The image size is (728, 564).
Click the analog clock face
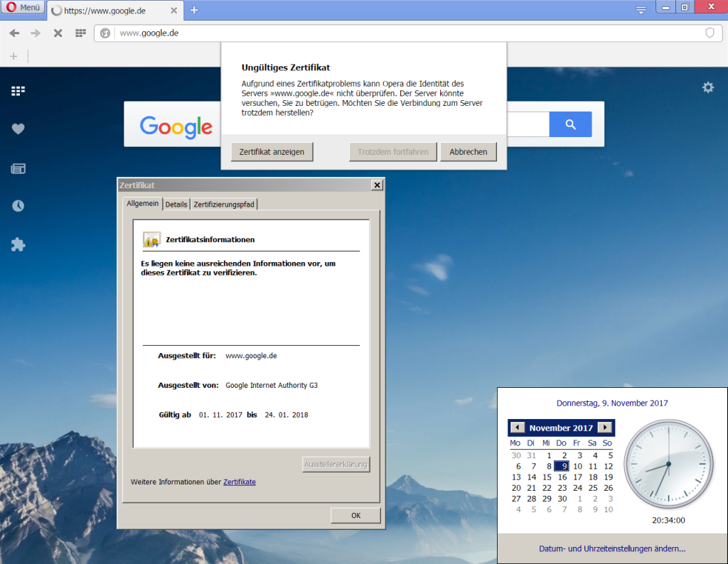tap(668, 464)
